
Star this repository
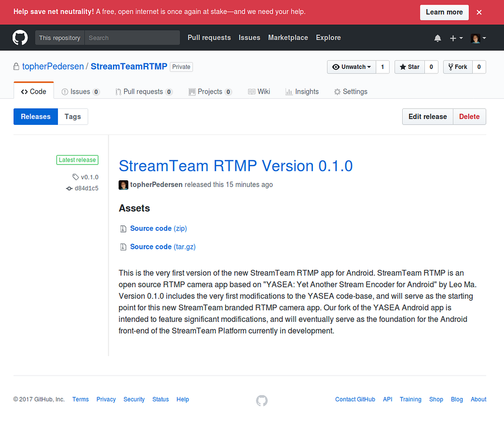click(x=409, y=67)
